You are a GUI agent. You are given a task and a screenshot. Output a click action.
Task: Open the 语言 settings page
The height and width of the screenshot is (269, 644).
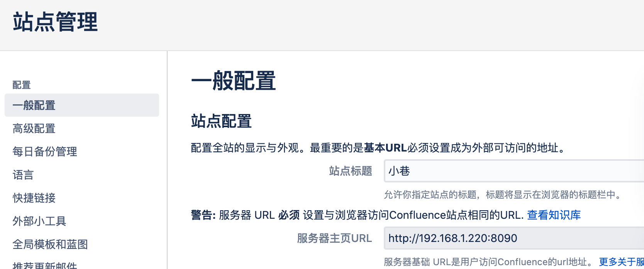(23, 175)
